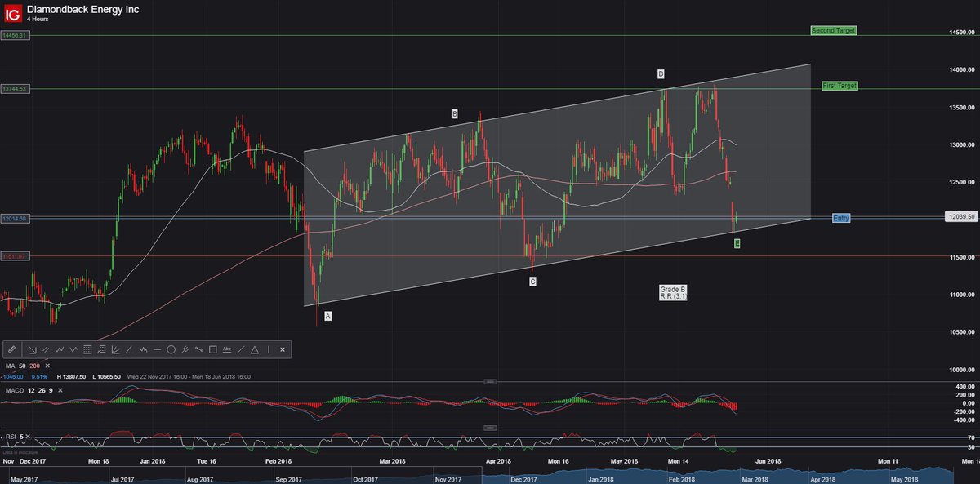Edit the MACD 26 slow period

tap(42, 389)
